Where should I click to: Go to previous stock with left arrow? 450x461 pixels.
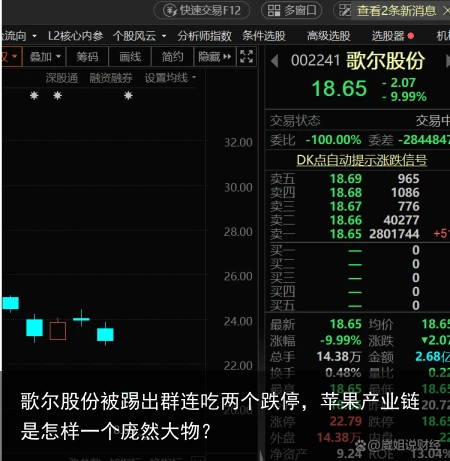click(275, 61)
